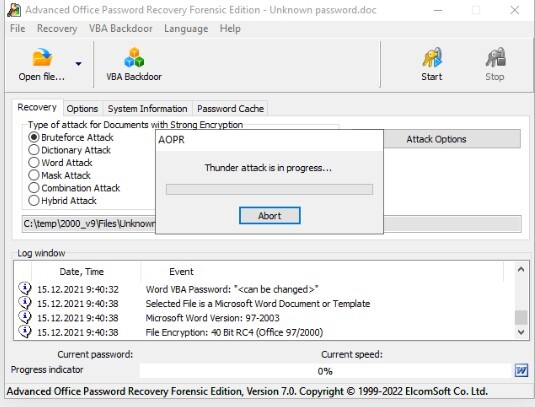This screenshot has height=407, width=535.
Task: Select Bruteforce Attack radio button
Action: 34,137
